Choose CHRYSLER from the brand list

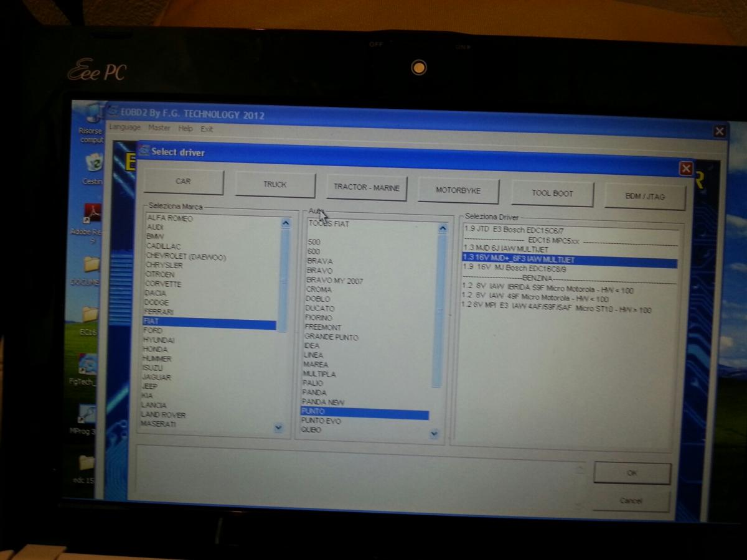164,265
